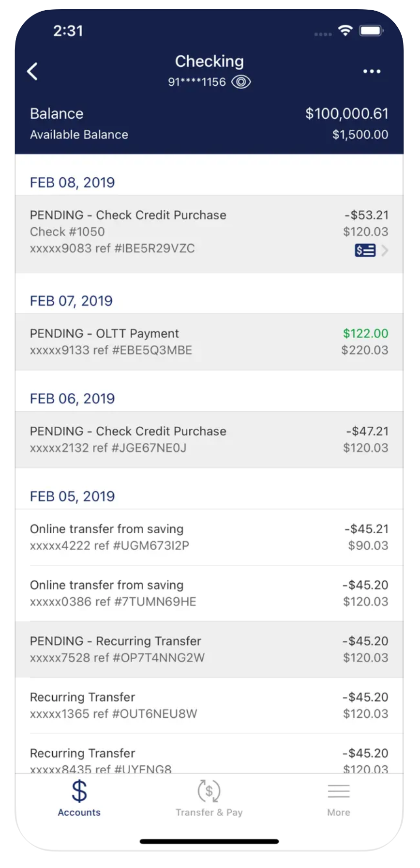This screenshot has height=868, width=420.
Task: Switch to the Transfer & Pay tab label
Action: pos(209,812)
